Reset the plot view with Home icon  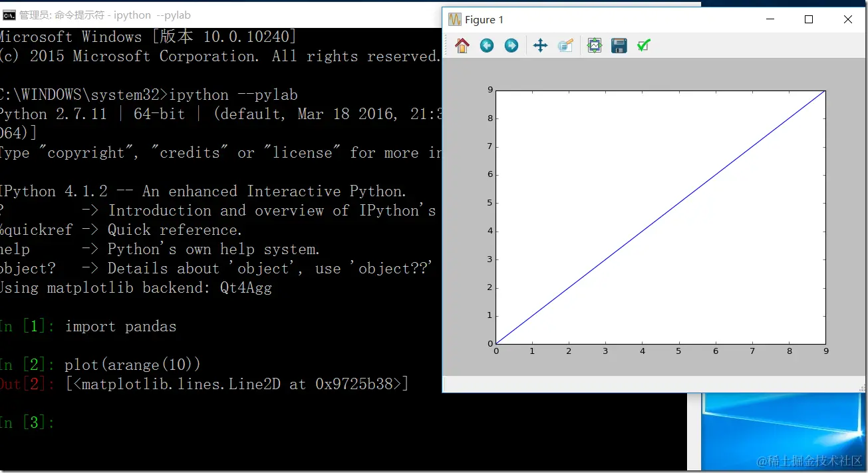point(462,45)
